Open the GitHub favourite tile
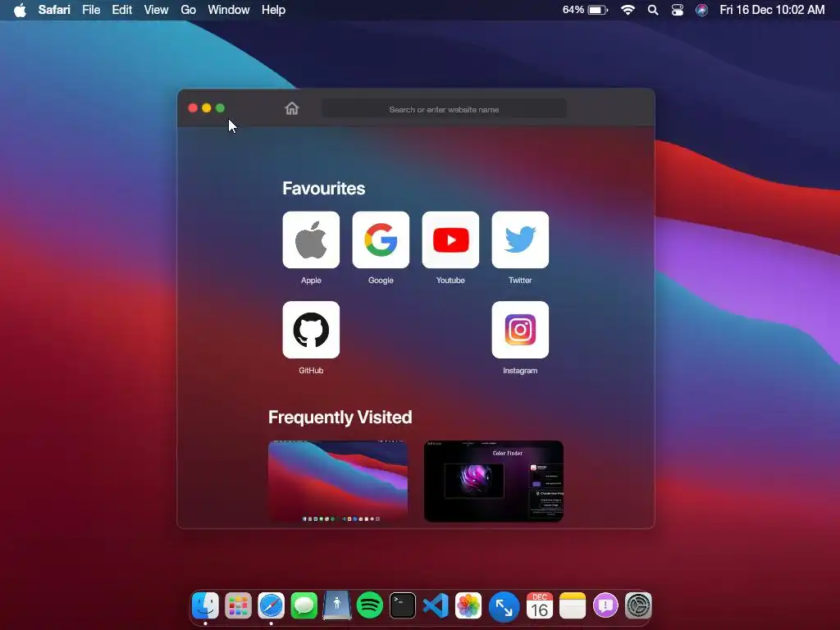This screenshot has height=630, width=840. coord(311,330)
